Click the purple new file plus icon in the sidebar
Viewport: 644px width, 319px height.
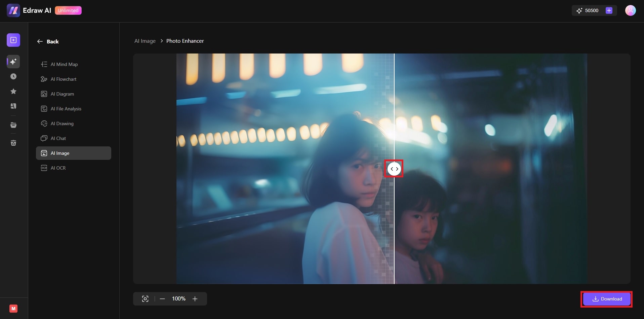13,40
